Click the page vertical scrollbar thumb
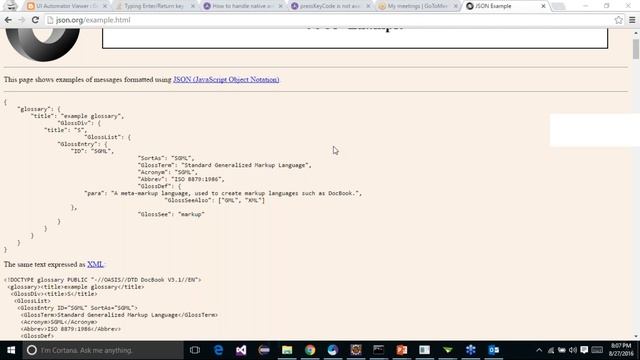The height and width of the screenshot is (360, 640). click(636, 49)
